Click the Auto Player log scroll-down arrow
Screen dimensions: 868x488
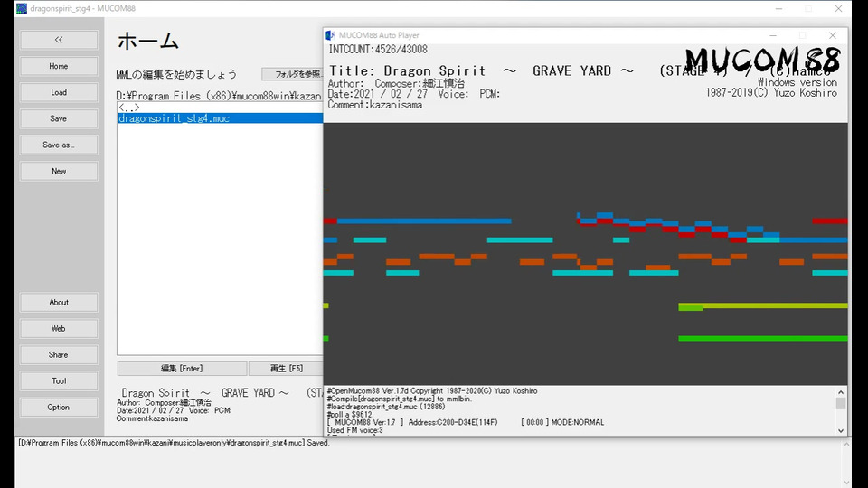841,430
